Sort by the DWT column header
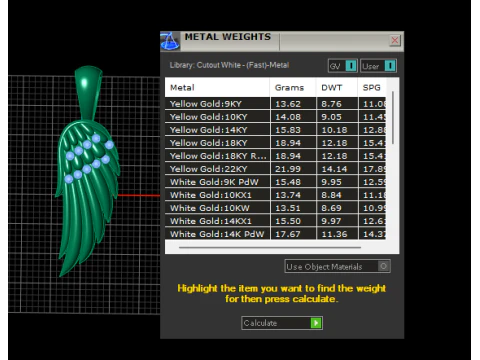 coord(337,88)
